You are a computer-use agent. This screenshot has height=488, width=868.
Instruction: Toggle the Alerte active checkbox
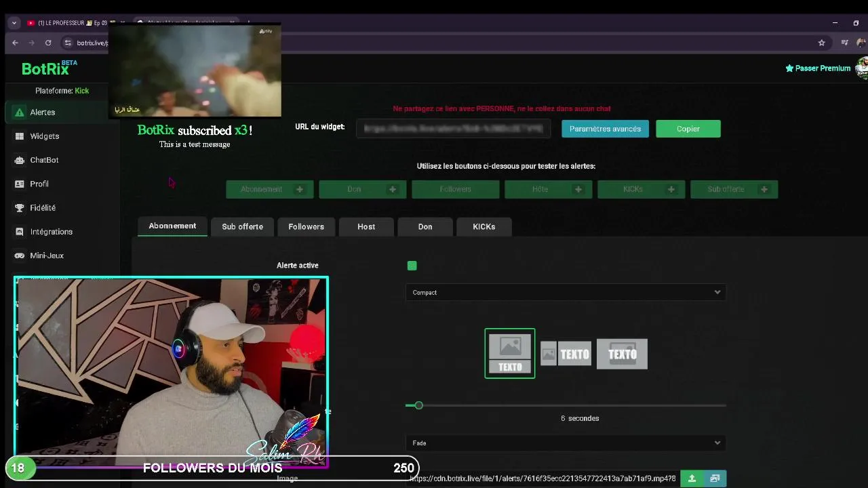point(412,266)
